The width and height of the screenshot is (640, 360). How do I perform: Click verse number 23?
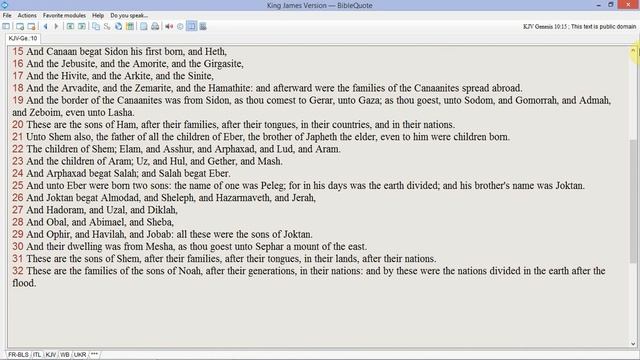pyautogui.click(x=18, y=161)
